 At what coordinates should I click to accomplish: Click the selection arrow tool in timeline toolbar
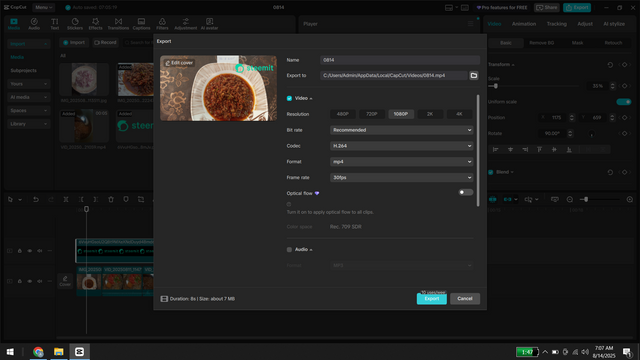[10, 199]
